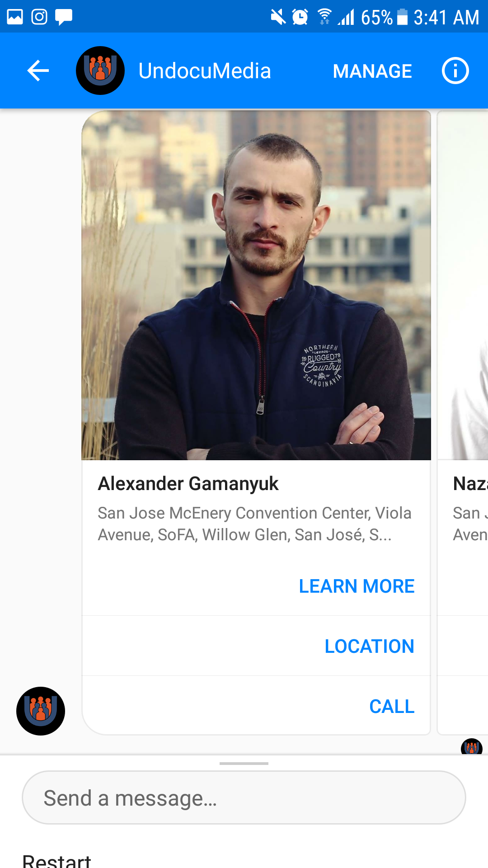The width and height of the screenshot is (488, 868).
Task: Tap the battery indicator icon
Action: [x=402, y=17]
